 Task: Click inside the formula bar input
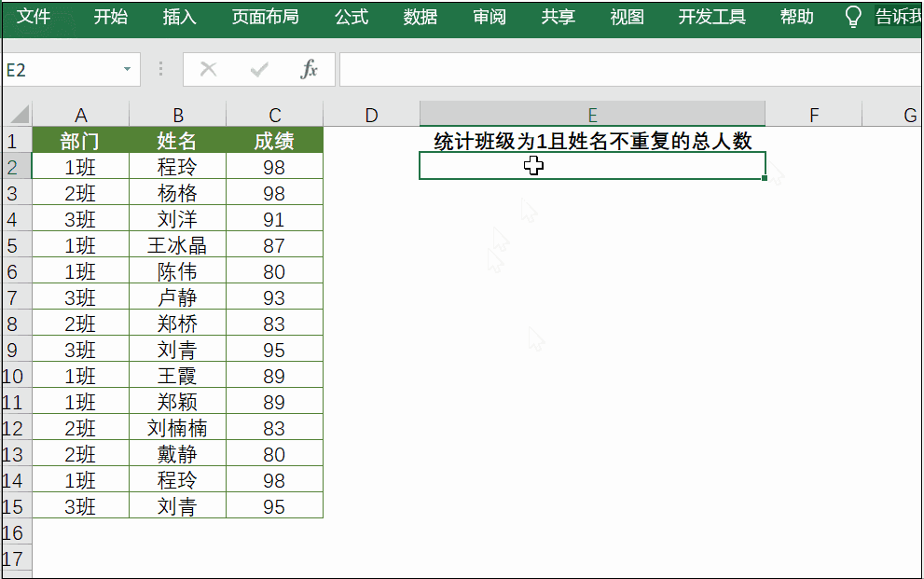625,70
